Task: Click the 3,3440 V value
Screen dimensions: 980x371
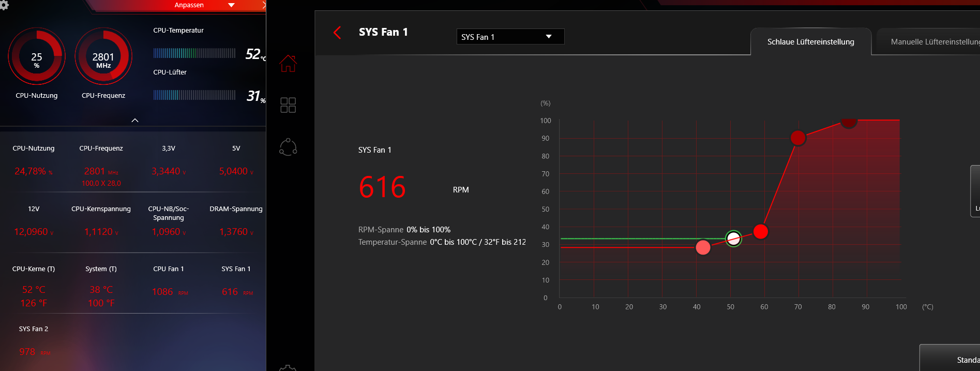Action: (169, 171)
